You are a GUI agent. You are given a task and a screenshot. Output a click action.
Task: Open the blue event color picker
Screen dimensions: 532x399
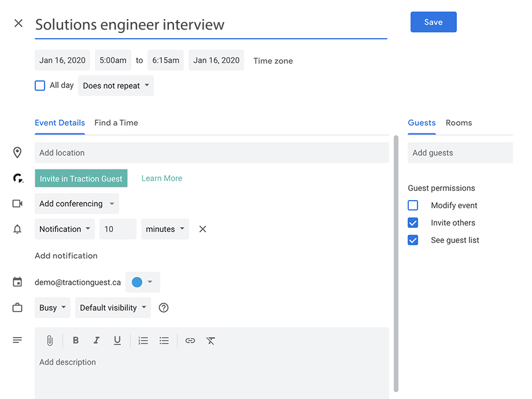tap(142, 282)
